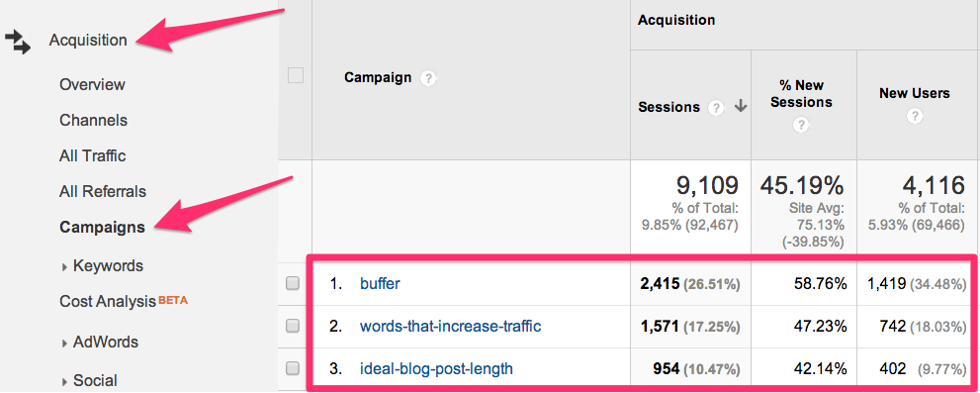Expand the Social section in sidebar
Image resolution: width=980 pixels, height=393 pixels.
click(x=89, y=380)
